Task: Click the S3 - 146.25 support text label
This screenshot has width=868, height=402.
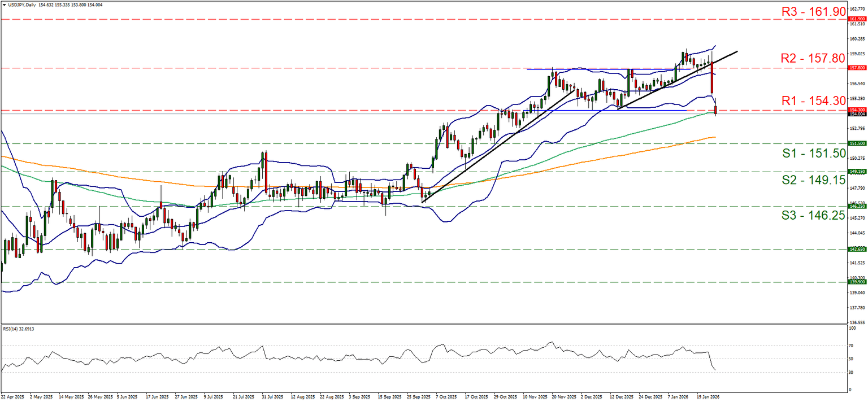Action: 813,216
